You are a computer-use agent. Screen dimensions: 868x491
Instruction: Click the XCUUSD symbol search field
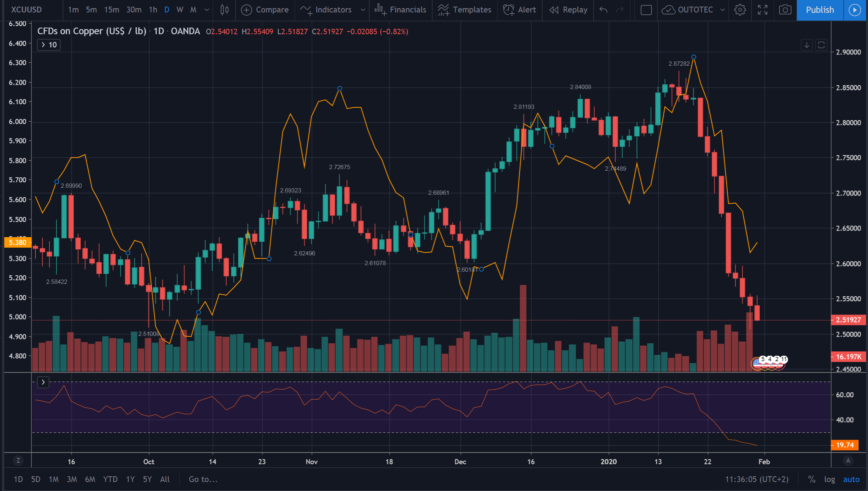26,10
